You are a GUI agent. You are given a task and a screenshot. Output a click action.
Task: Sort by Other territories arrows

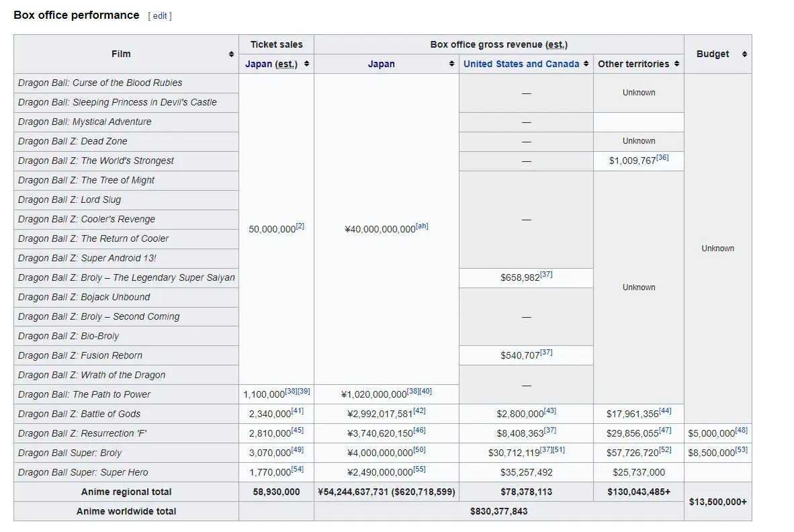[676, 64]
